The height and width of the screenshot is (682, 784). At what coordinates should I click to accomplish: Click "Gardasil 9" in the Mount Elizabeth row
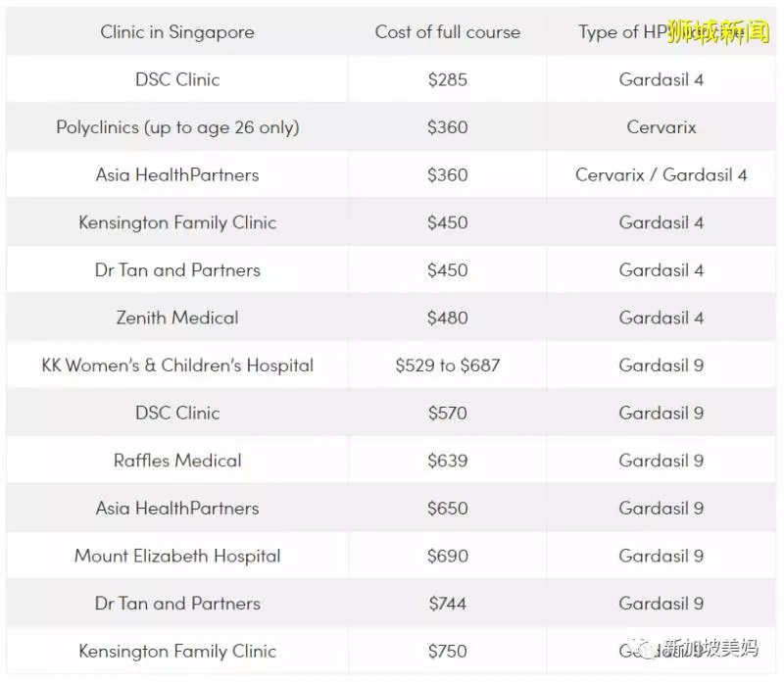click(661, 557)
